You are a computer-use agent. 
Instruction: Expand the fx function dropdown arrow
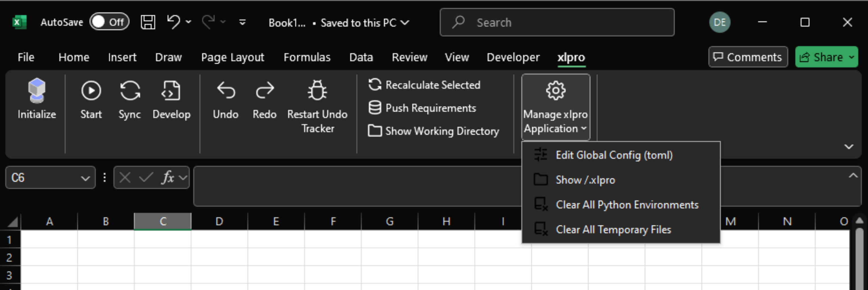point(183,177)
